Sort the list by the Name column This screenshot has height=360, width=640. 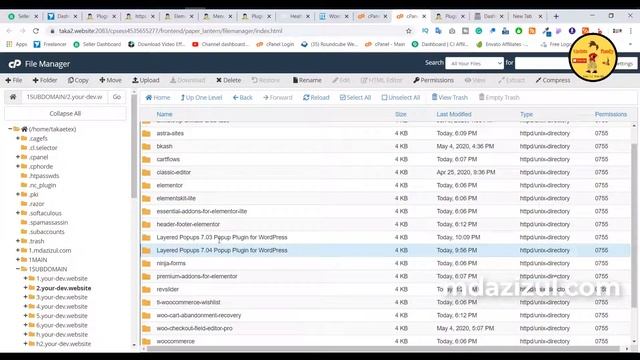point(164,114)
